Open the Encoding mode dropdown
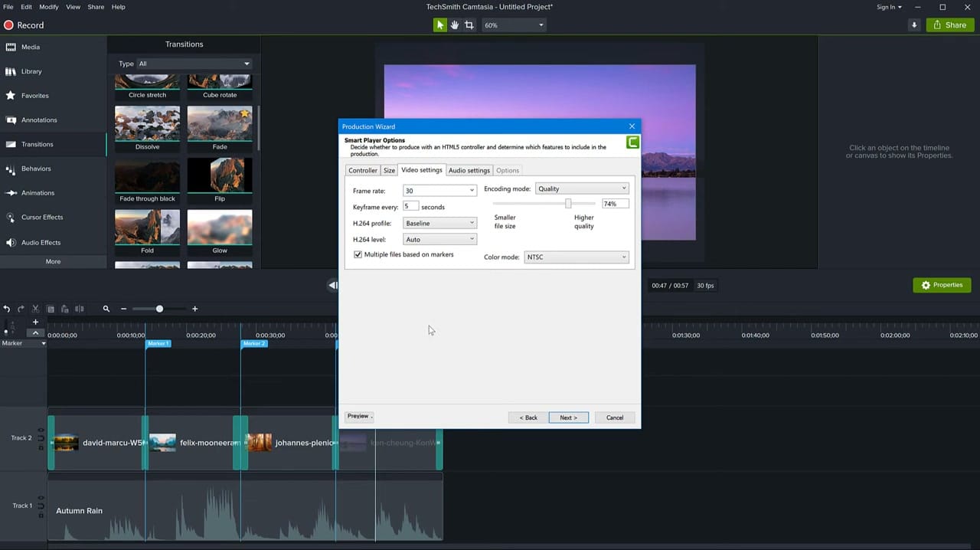This screenshot has height=550, width=980. click(581, 188)
